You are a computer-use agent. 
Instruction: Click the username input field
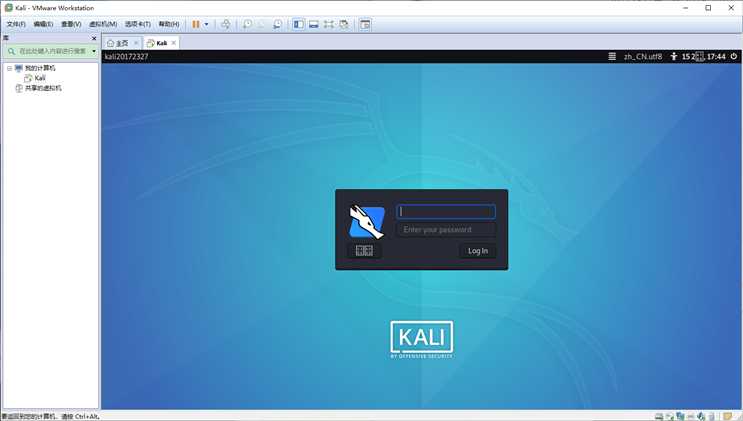446,211
